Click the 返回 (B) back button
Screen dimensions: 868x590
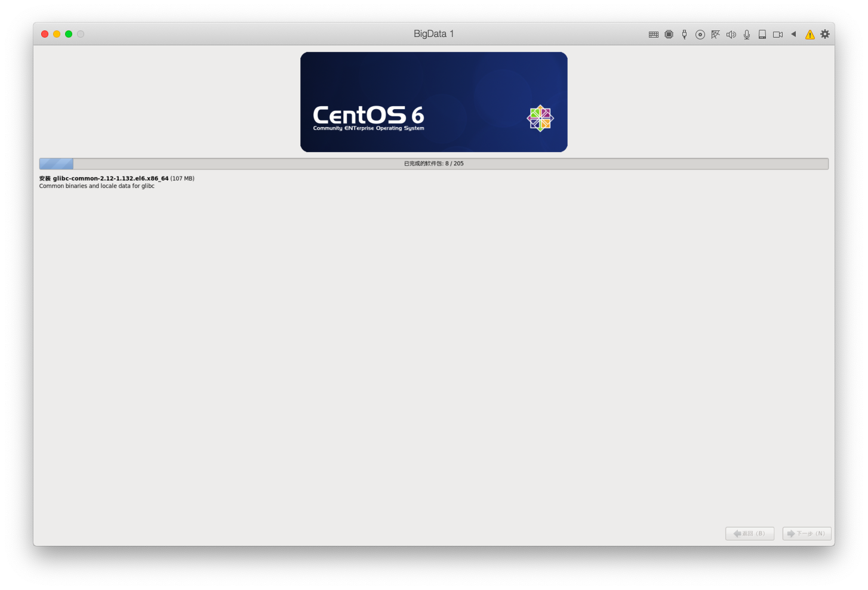[750, 533]
